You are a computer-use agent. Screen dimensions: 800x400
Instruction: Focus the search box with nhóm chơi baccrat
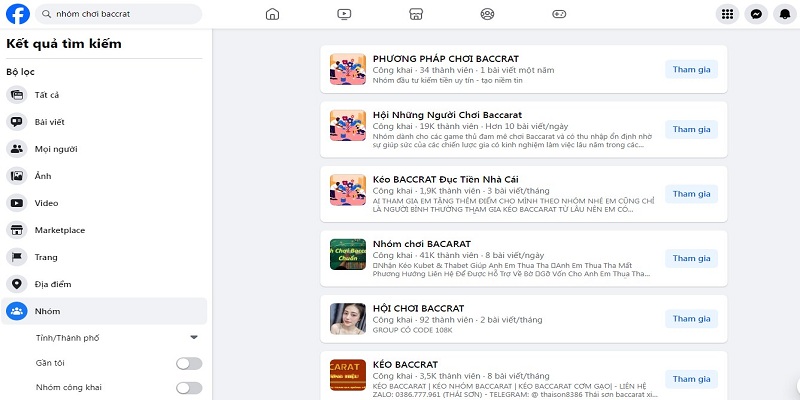(x=118, y=14)
